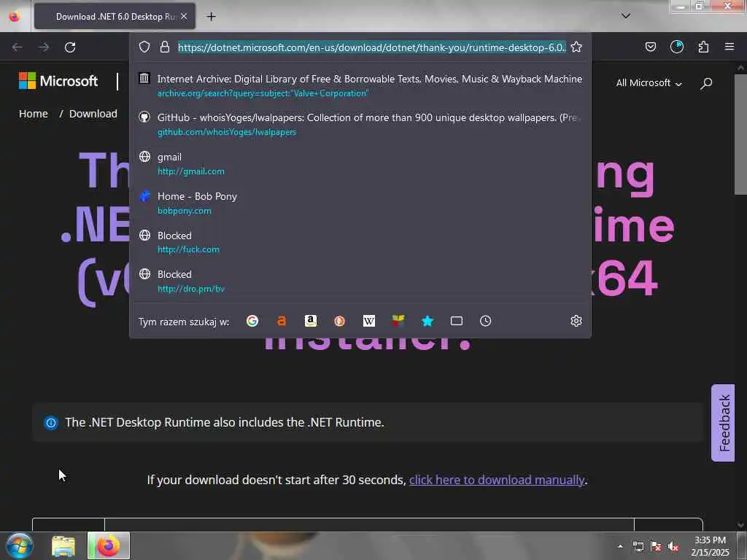Click the Microsoft logo
The width and height of the screenshot is (747, 560).
(x=58, y=81)
